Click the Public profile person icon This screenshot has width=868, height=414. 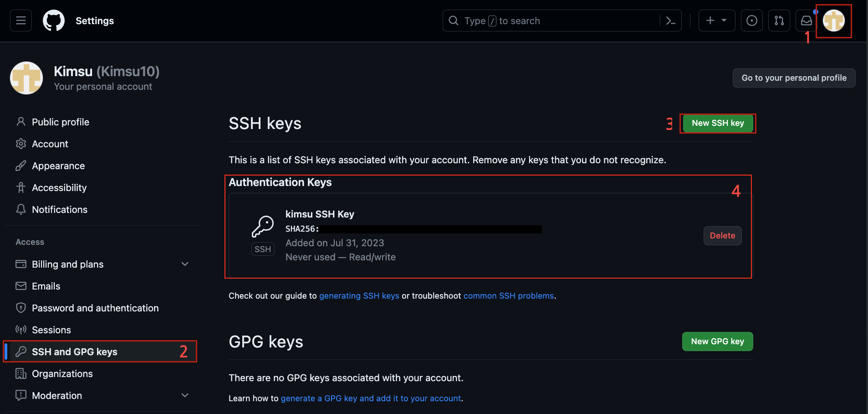[21, 122]
